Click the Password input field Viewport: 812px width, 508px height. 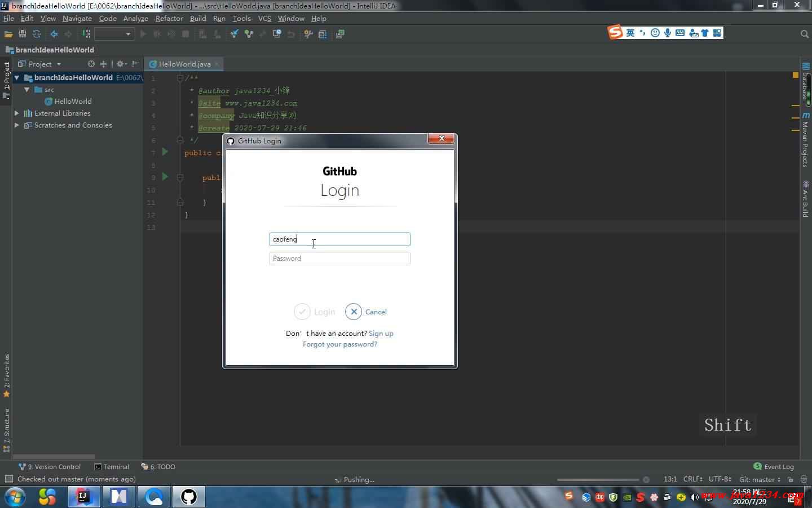(340, 259)
